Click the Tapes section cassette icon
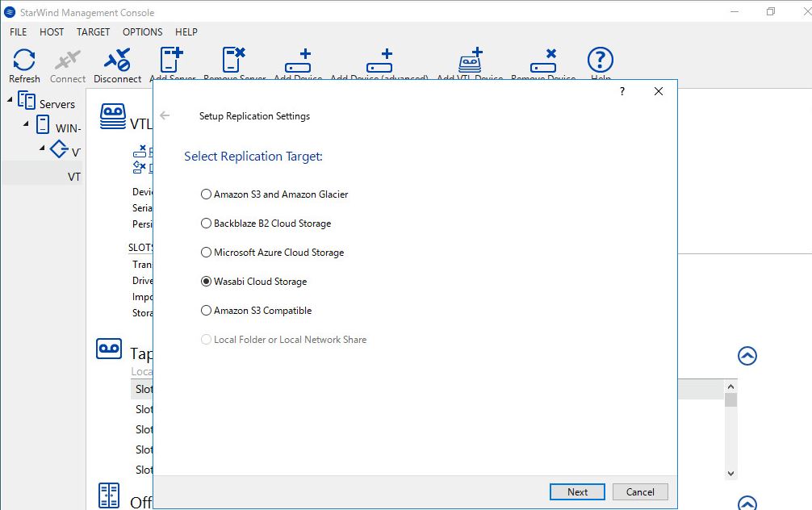Image resolution: width=812 pixels, height=510 pixels. (109, 349)
